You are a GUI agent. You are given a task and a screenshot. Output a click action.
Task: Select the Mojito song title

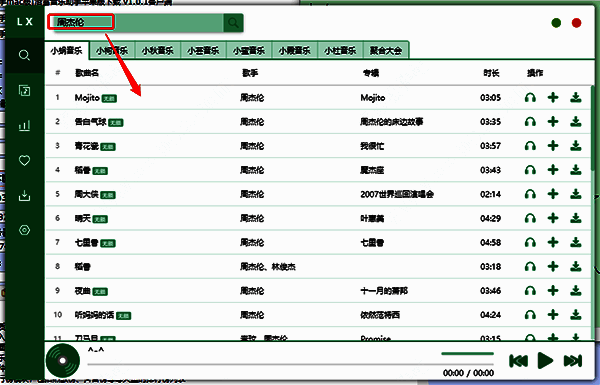click(x=87, y=98)
